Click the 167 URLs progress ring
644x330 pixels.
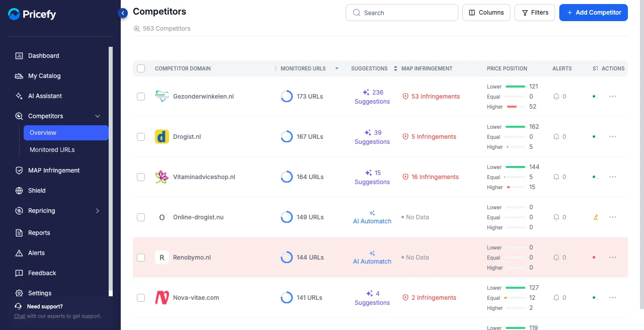click(287, 137)
